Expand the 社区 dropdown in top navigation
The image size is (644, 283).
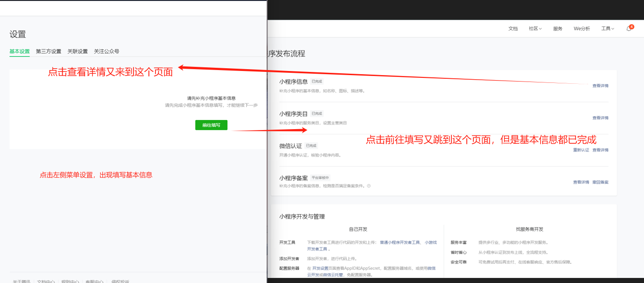tap(535, 28)
